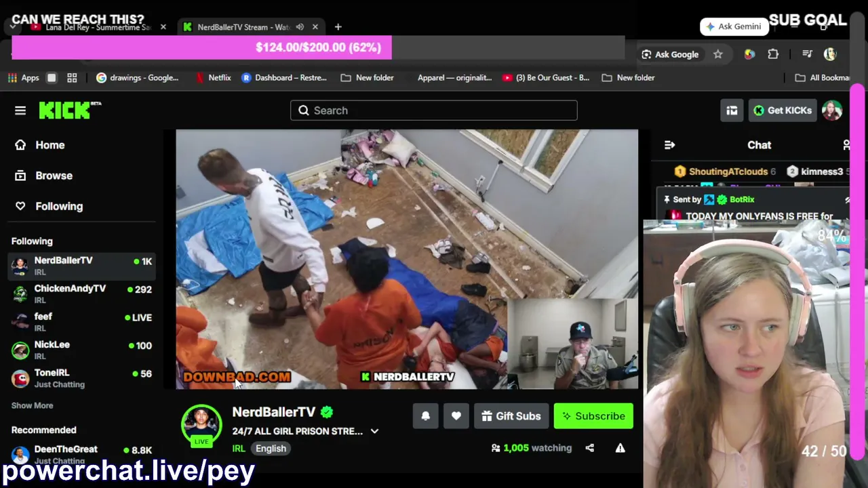
Task: Open the Apparel — originalit bookmark
Action: point(454,78)
